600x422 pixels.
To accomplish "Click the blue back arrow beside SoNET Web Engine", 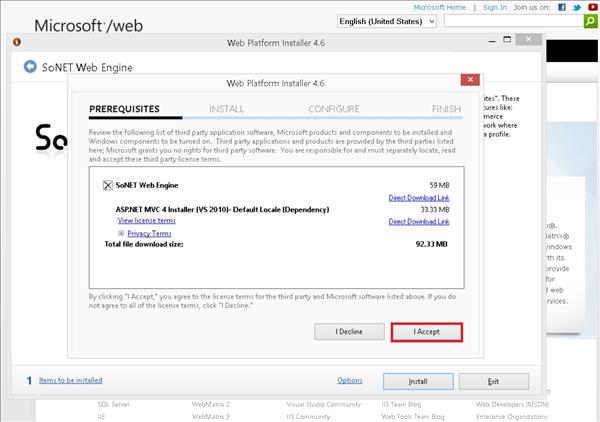I will (x=30, y=67).
